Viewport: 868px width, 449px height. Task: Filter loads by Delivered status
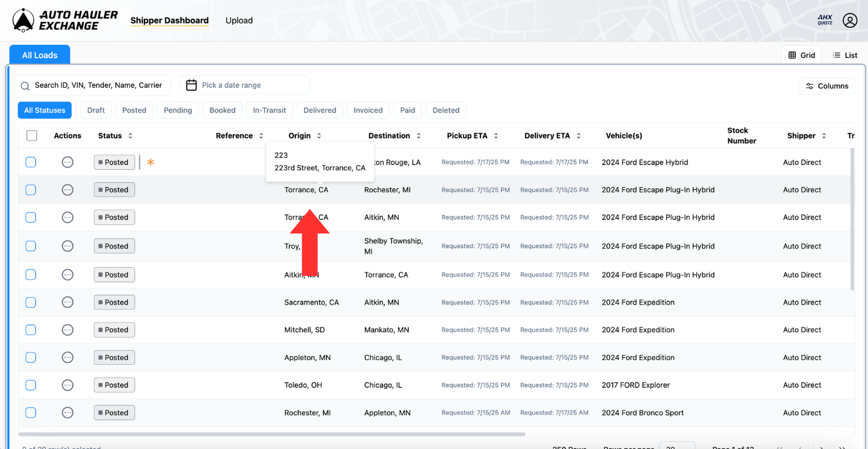[320, 110]
